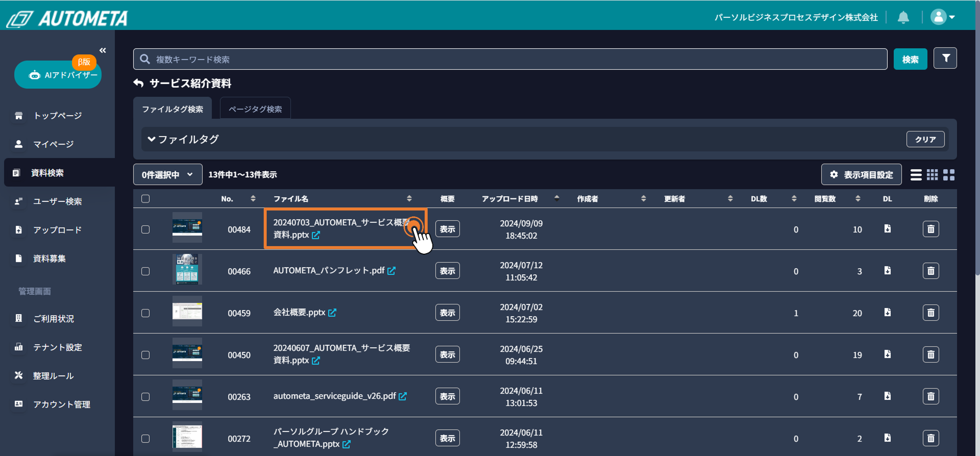Open マイページ in sidebar

click(x=57, y=144)
